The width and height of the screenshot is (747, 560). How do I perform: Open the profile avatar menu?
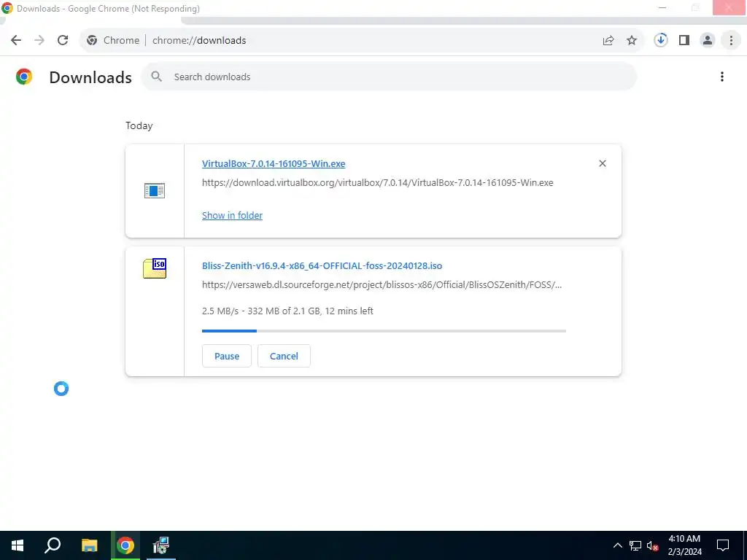coord(708,41)
